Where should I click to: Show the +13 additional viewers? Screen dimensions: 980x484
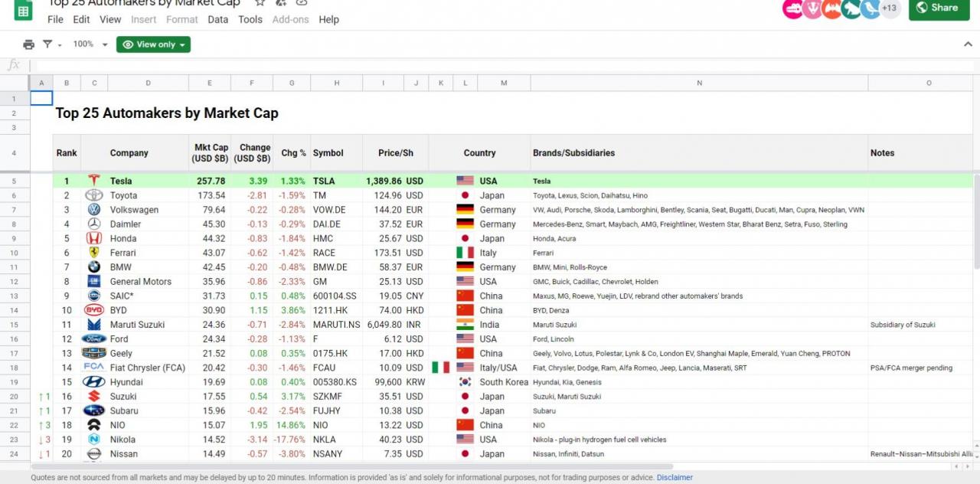[x=890, y=8]
